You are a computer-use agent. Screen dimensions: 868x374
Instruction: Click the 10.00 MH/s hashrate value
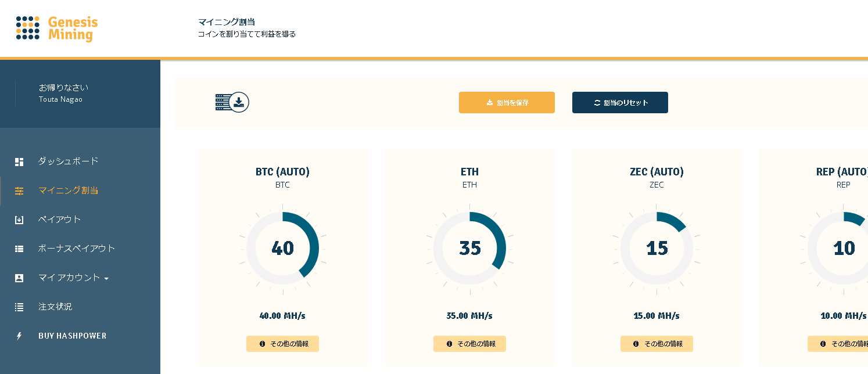[x=844, y=316]
